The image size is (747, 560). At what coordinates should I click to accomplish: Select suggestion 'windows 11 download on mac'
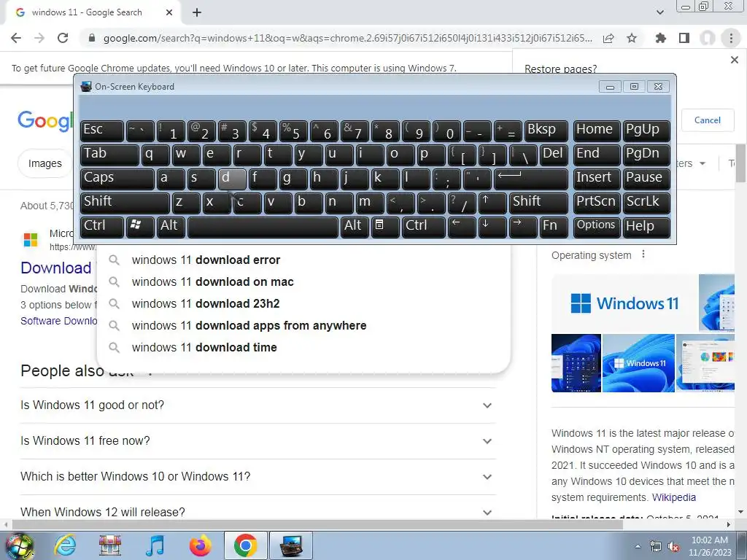(303, 282)
